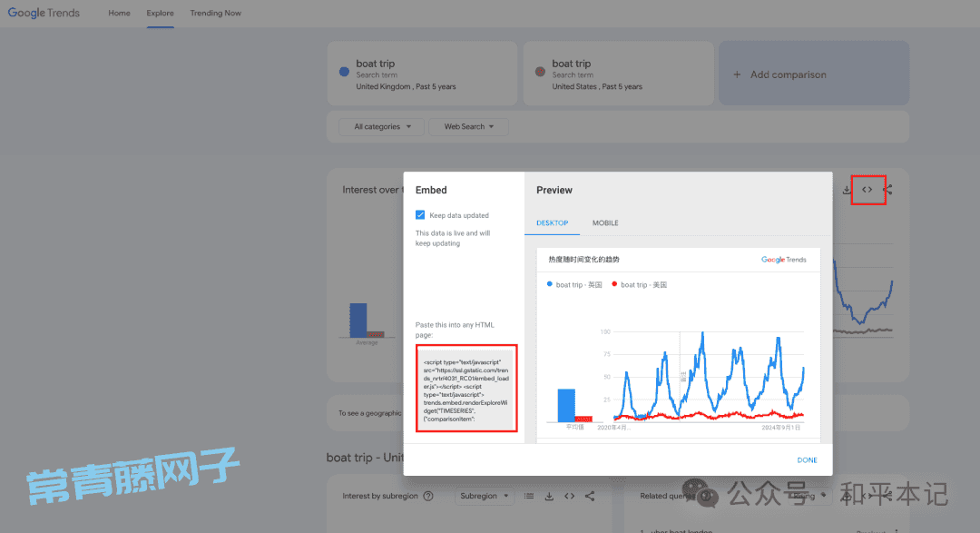Click Add comparison button
This screenshot has height=533, width=980.
[x=814, y=74]
